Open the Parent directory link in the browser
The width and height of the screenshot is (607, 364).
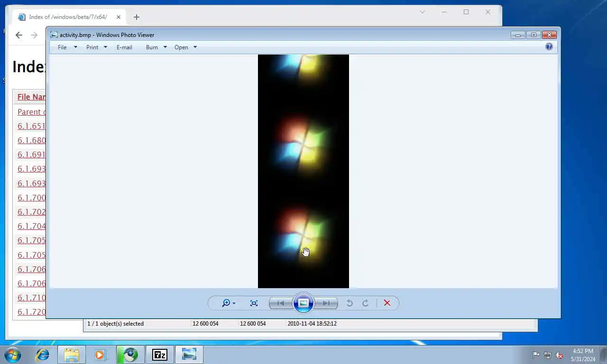click(x=32, y=112)
